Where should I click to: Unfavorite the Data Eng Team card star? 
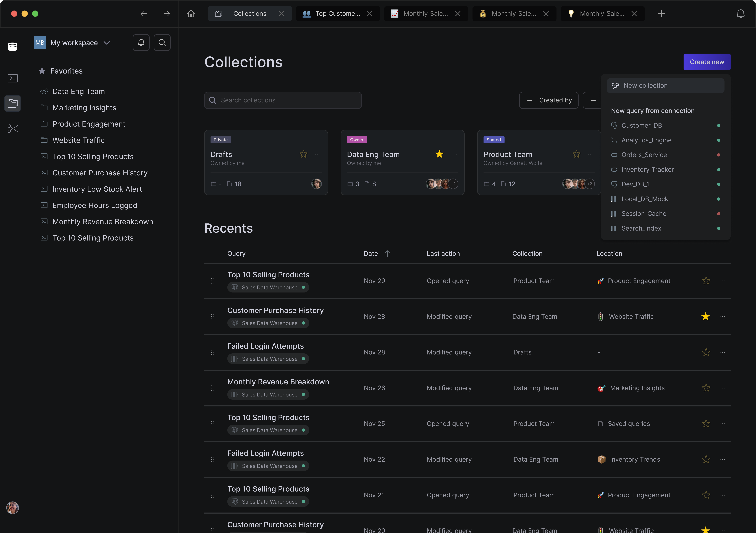pyautogui.click(x=439, y=154)
